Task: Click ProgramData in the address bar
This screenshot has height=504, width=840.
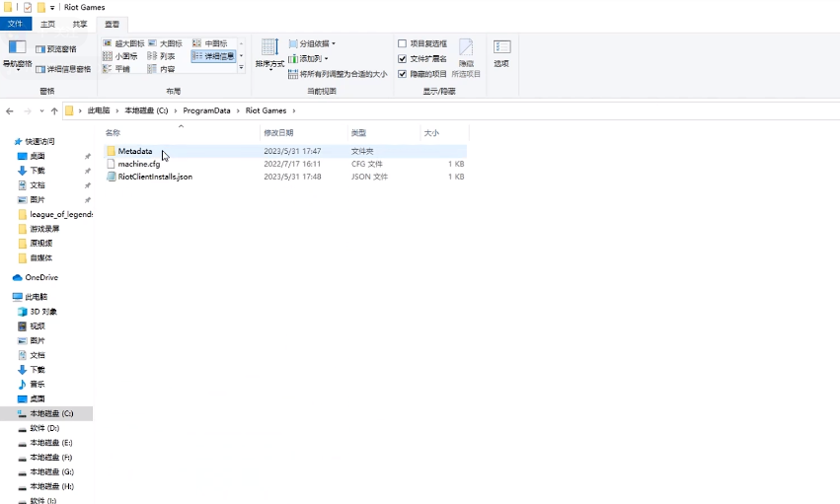Action: tap(206, 110)
